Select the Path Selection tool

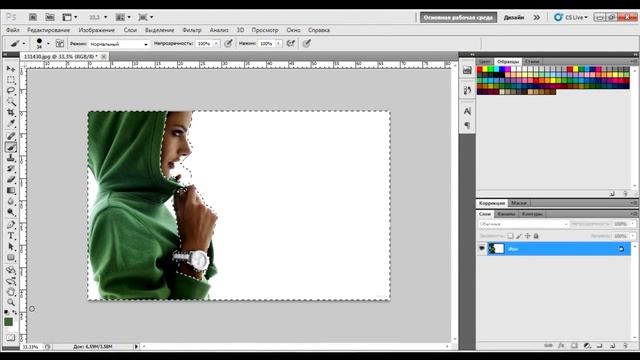11,247
